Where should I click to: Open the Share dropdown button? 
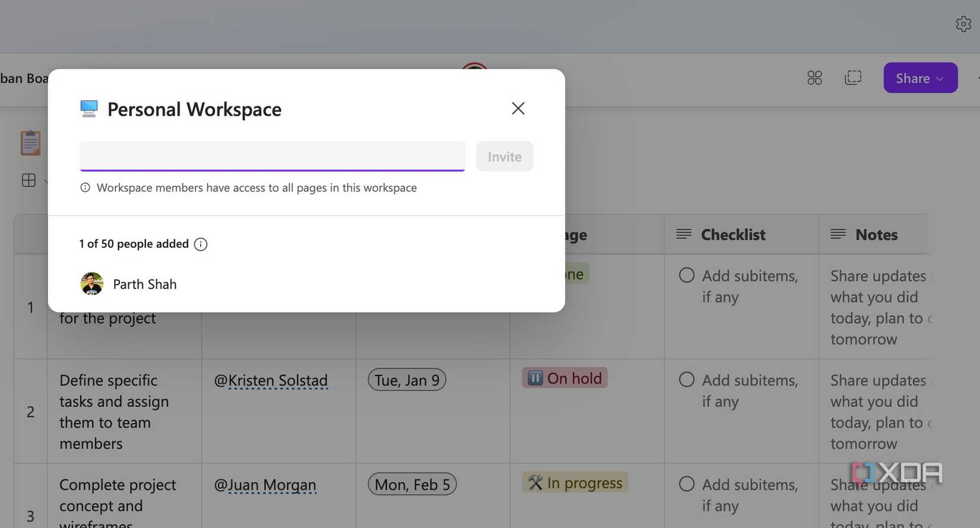click(920, 78)
